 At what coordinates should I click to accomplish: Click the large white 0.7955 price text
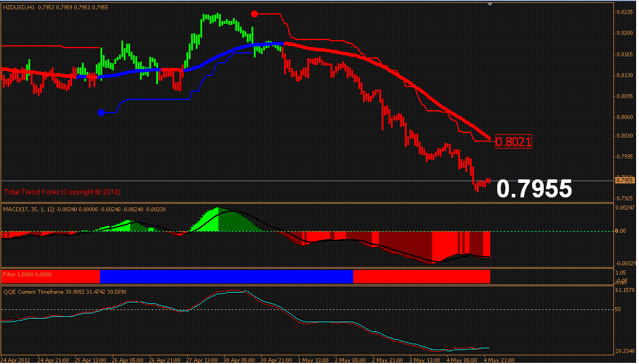pyautogui.click(x=534, y=189)
